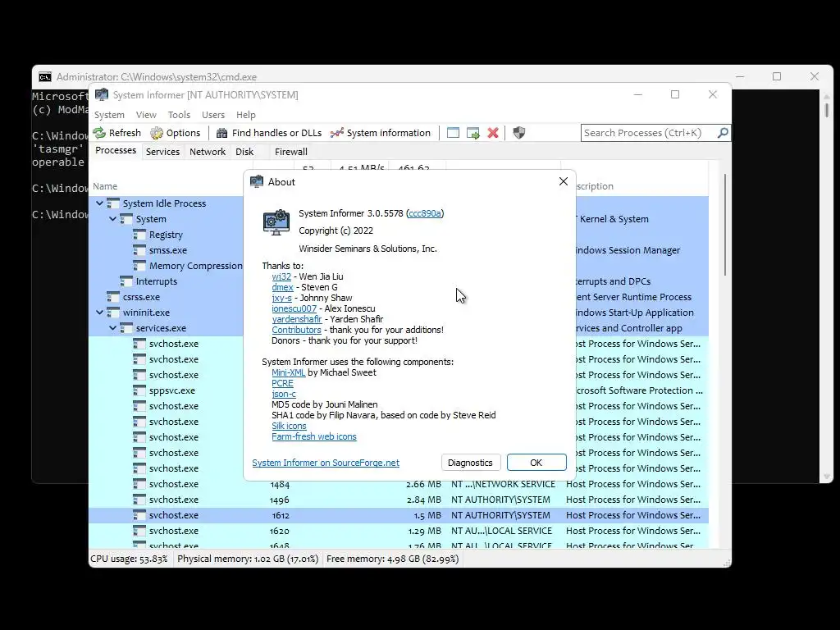Open System information graph icon
The width and height of the screenshot is (840, 630).
click(337, 133)
